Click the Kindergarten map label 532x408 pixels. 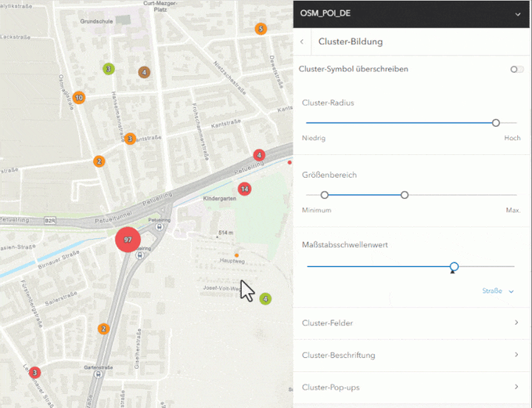pos(220,198)
